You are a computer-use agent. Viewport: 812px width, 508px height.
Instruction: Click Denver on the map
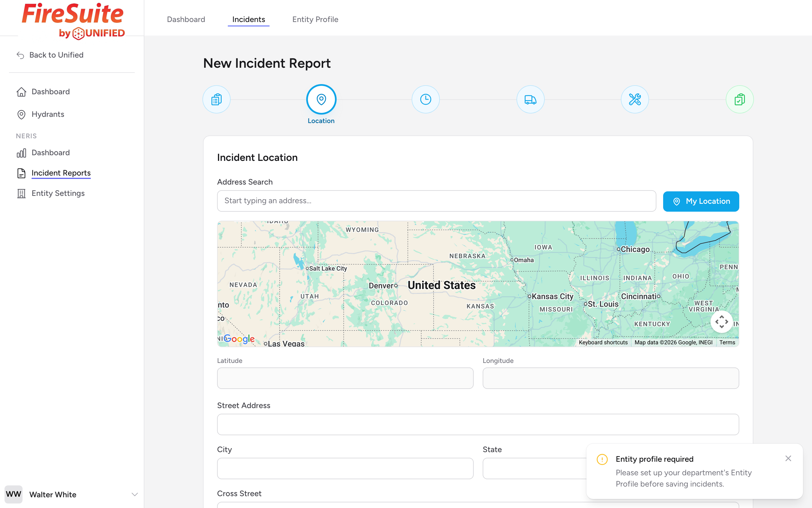[383, 286]
